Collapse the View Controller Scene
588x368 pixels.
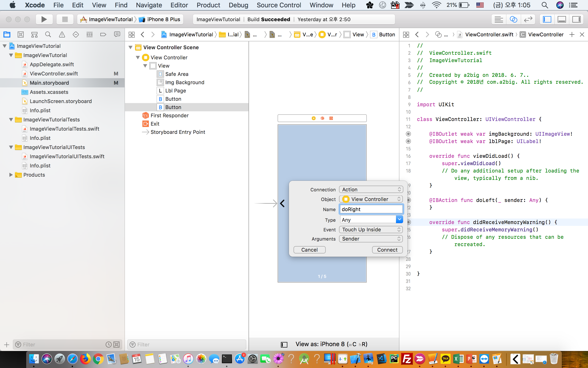click(130, 47)
